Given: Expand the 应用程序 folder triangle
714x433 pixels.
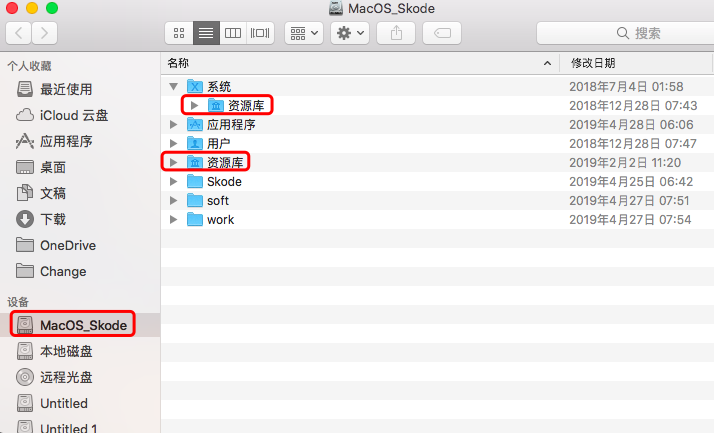Looking at the screenshot, I should (173, 124).
